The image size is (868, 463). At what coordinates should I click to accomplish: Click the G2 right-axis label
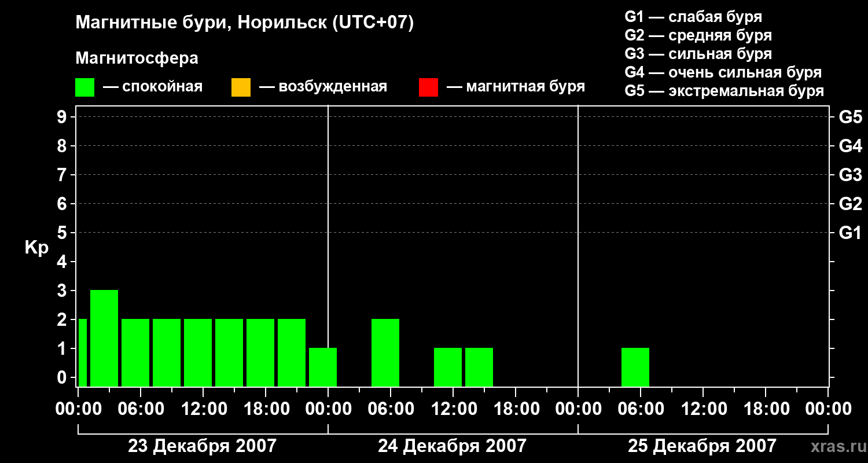pos(850,204)
